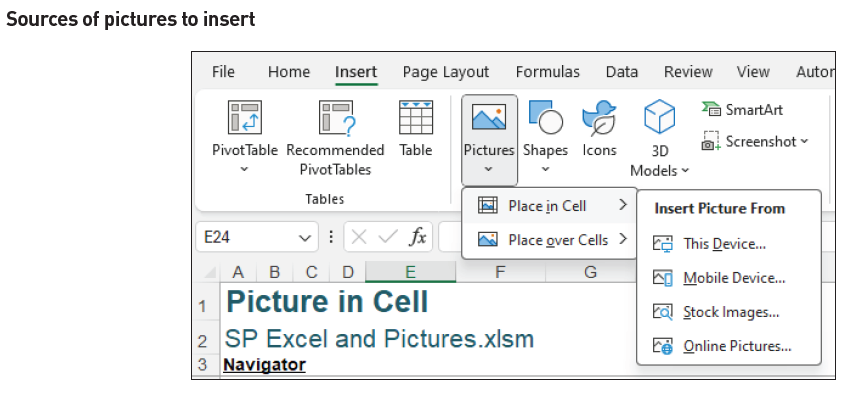The width and height of the screenshot is (846, 409).
Task: Click the Navigator link in row 3
Action: (x=264, y=365)
